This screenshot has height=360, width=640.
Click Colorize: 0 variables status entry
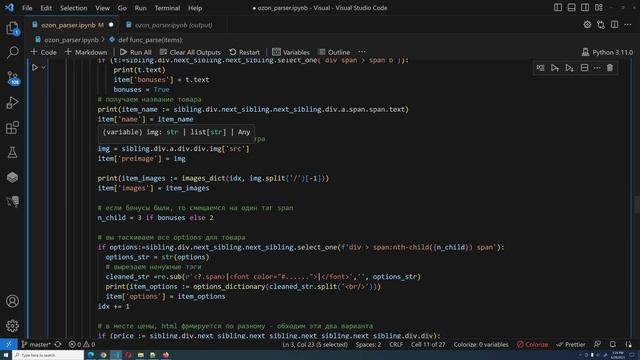pyautogui.click(x=481, y=344)
